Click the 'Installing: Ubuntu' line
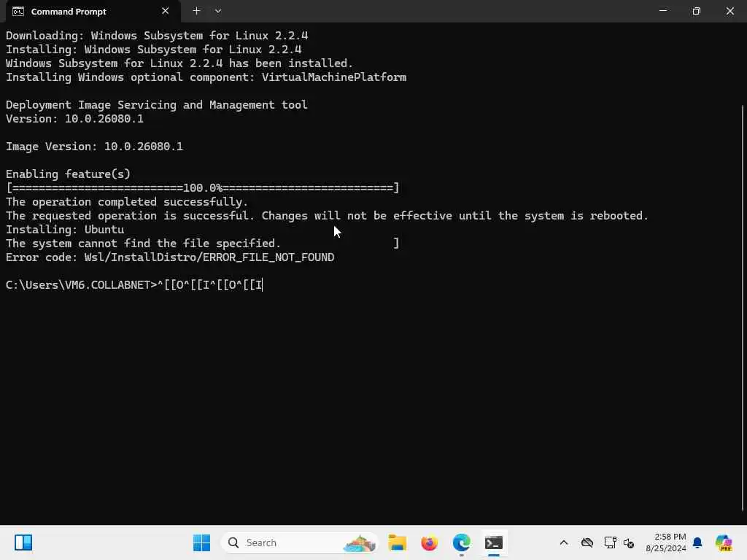 65,230
